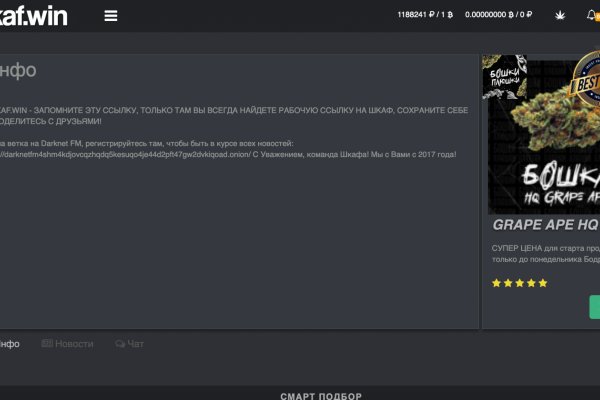Click the leaf icon in top bar
This screenshot has width=600, height=400.
558,15
